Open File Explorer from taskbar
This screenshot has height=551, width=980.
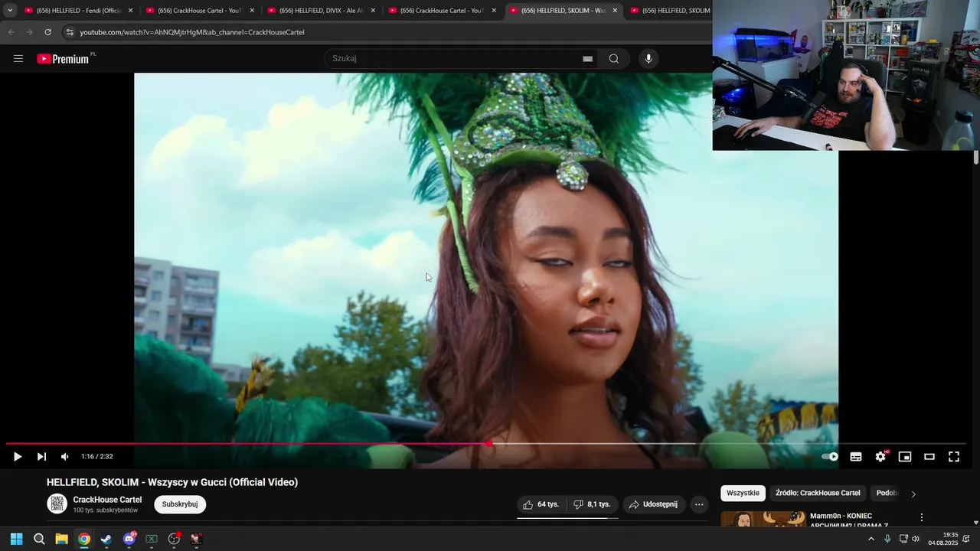61,539
